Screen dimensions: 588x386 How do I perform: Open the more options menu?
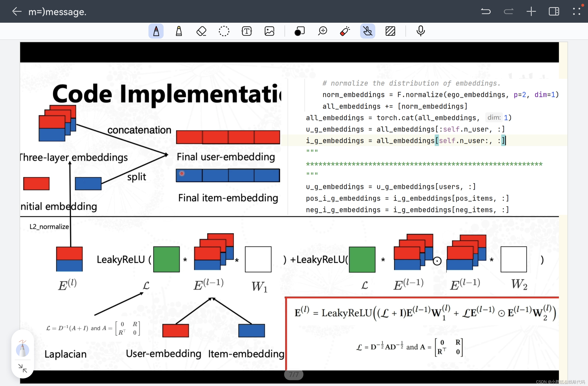[x=576, y=11]
